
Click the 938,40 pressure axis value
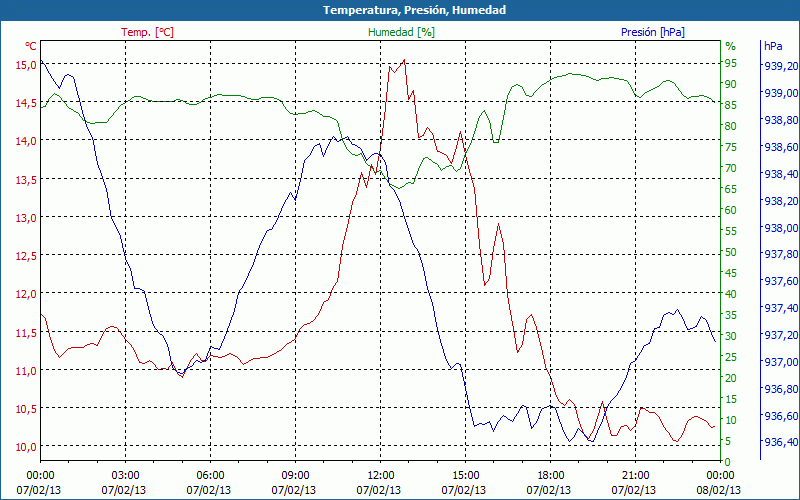pos(781,174)
